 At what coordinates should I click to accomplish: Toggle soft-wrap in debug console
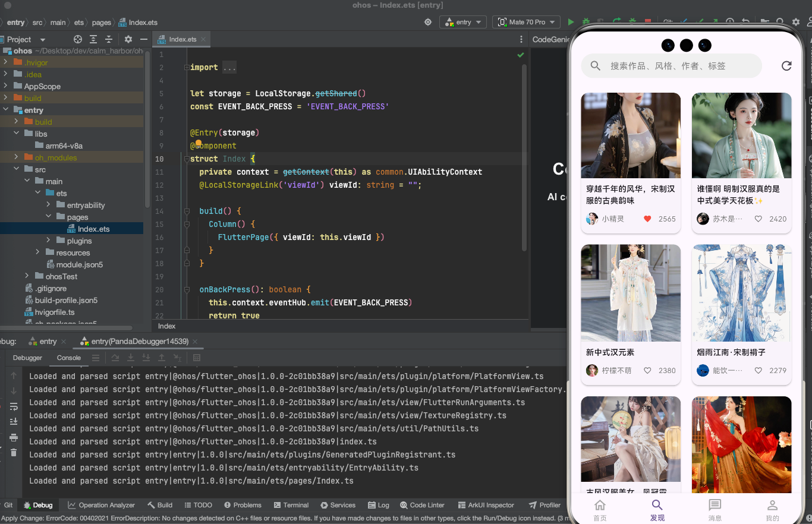click(14, 406)
